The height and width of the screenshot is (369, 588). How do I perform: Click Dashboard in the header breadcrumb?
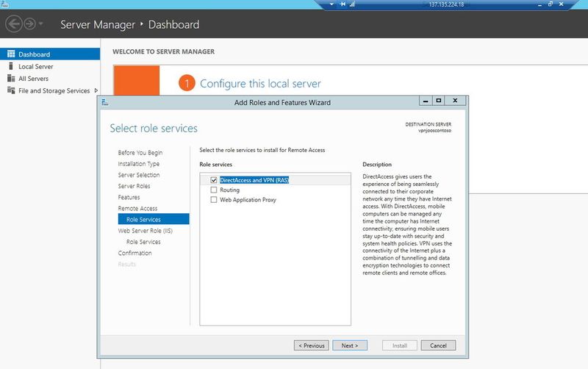coord(173,24)
